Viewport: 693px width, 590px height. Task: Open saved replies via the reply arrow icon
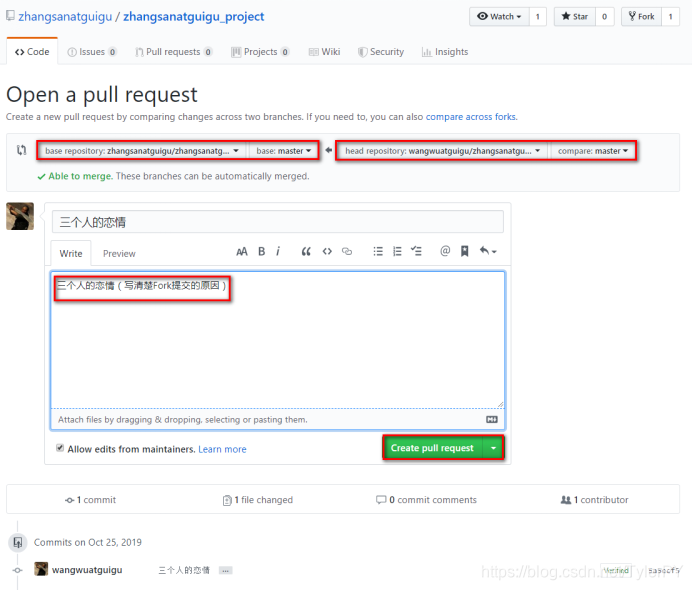pos(488,251)
